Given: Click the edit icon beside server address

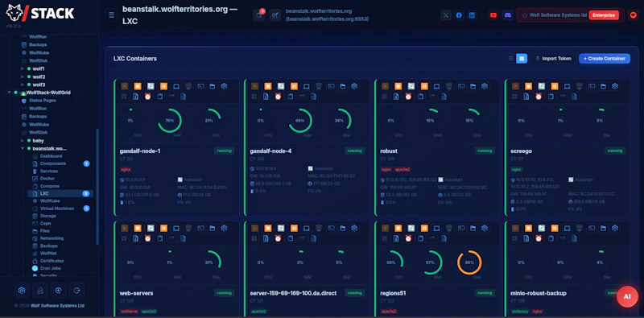Looking at the screenshot, I should click(275, 15).
